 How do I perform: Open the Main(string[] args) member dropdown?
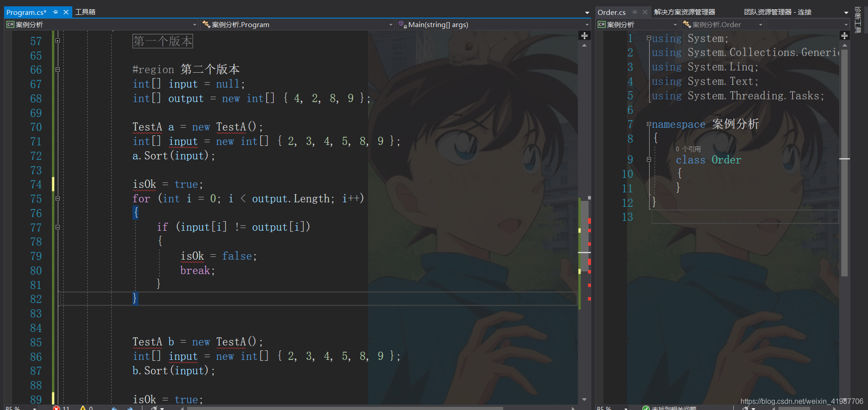[494, 24]
